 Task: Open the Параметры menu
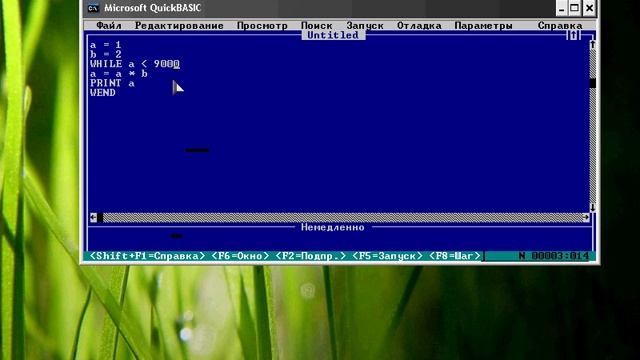pyautogui.click(x=483, y=26)
